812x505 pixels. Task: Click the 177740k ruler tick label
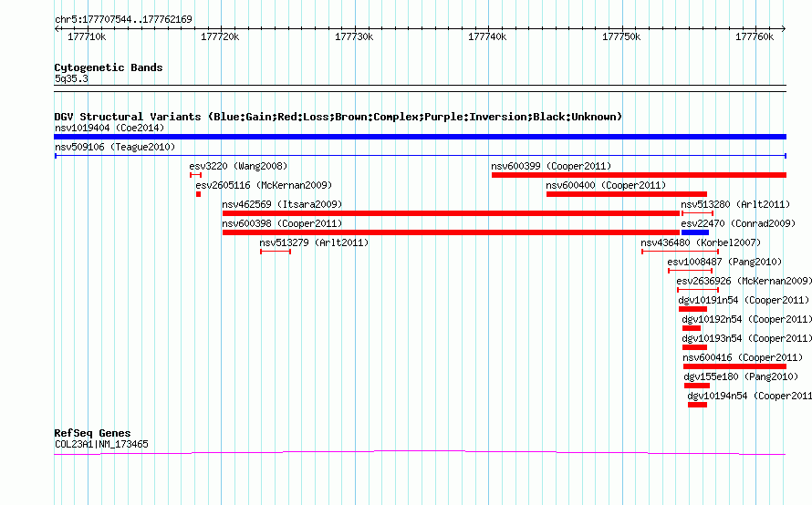(487, 36)
